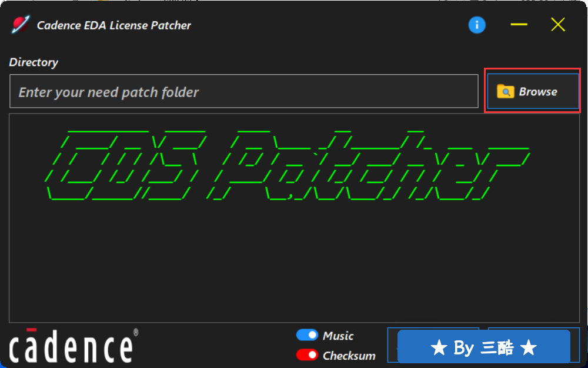This screenshot has width=588, height=368.
Task: Click the left star in the banner
Action: pyautogui.click(x=439, y=348)
